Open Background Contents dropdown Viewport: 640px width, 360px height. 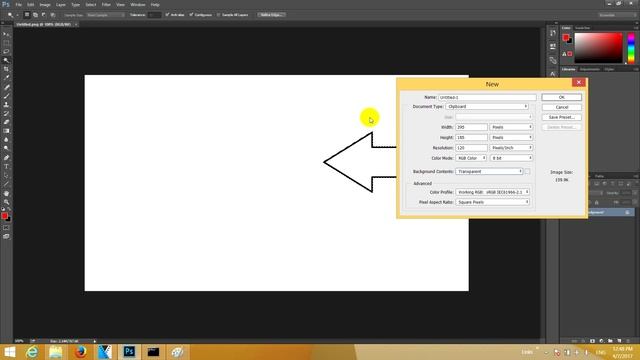(x=489, y=171)
